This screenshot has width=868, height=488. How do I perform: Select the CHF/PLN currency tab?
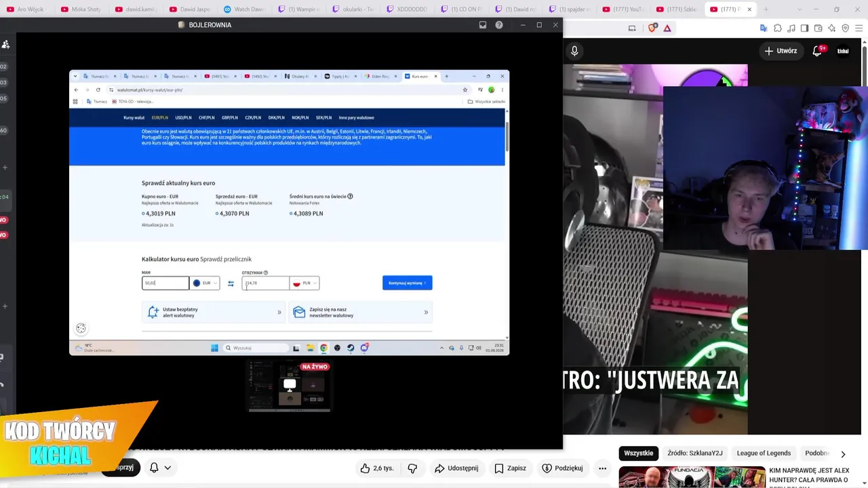[x=207, y=118]
